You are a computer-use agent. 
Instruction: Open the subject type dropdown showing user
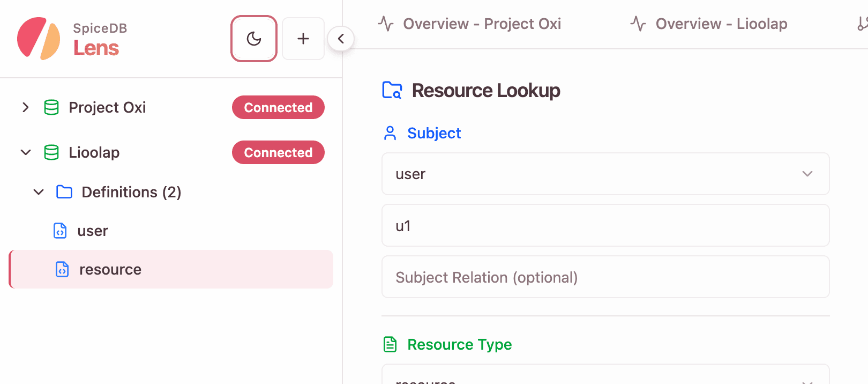click(x=605, y=174)
